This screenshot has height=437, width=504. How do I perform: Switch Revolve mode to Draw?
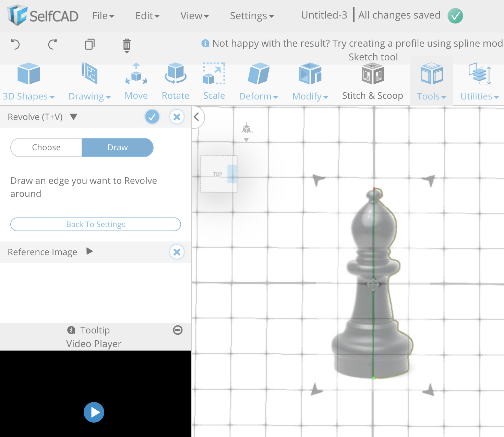(118, 147)
